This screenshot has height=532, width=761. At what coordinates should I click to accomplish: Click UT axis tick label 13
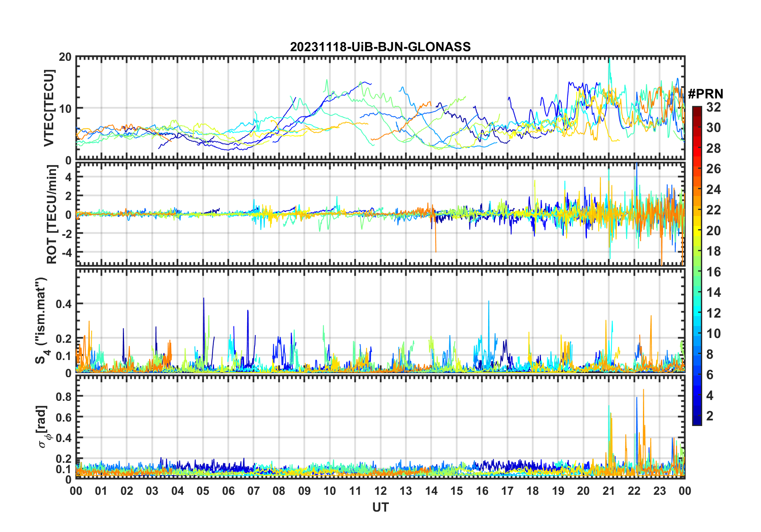(406, 491)
